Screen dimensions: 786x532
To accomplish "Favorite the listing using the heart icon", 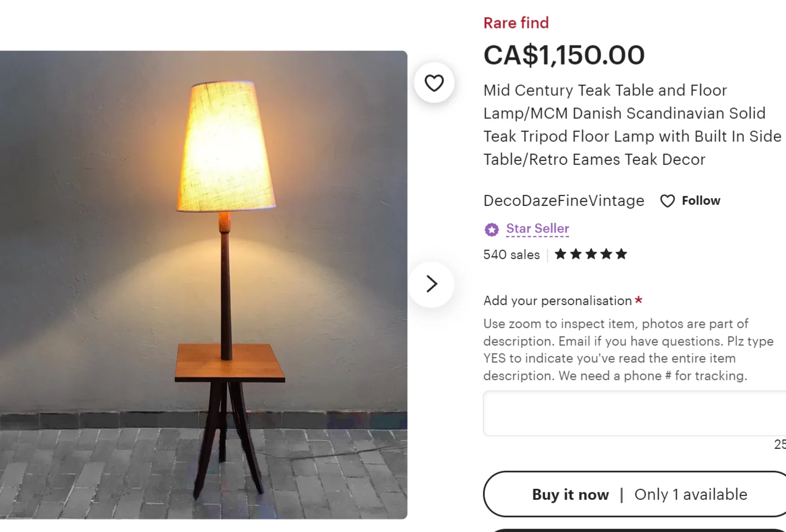I will tap(434, 83).
